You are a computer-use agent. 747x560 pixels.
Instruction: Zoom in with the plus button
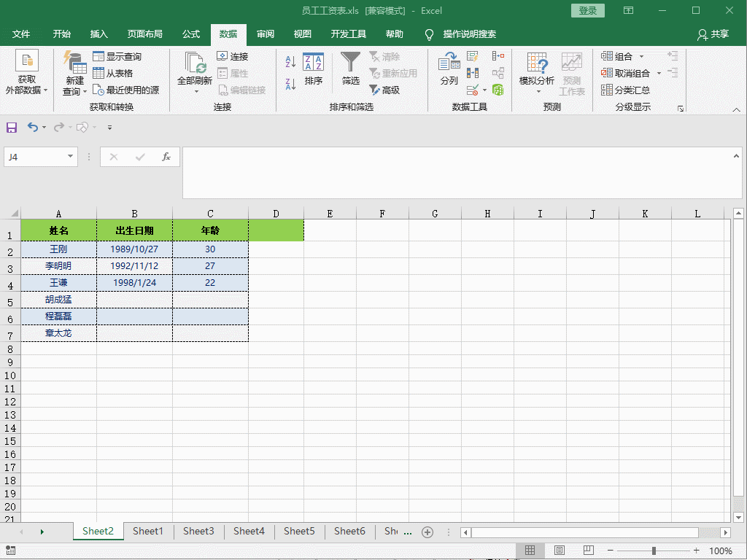(x=696, y=551)
